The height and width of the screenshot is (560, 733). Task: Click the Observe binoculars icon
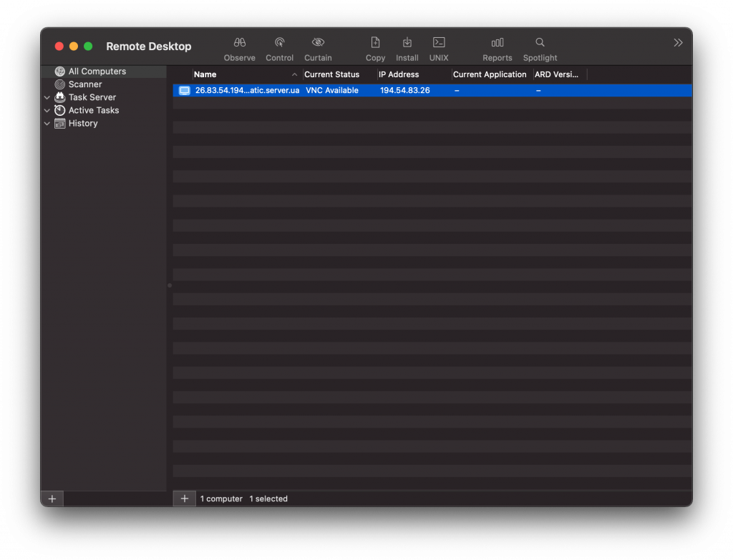239,42
